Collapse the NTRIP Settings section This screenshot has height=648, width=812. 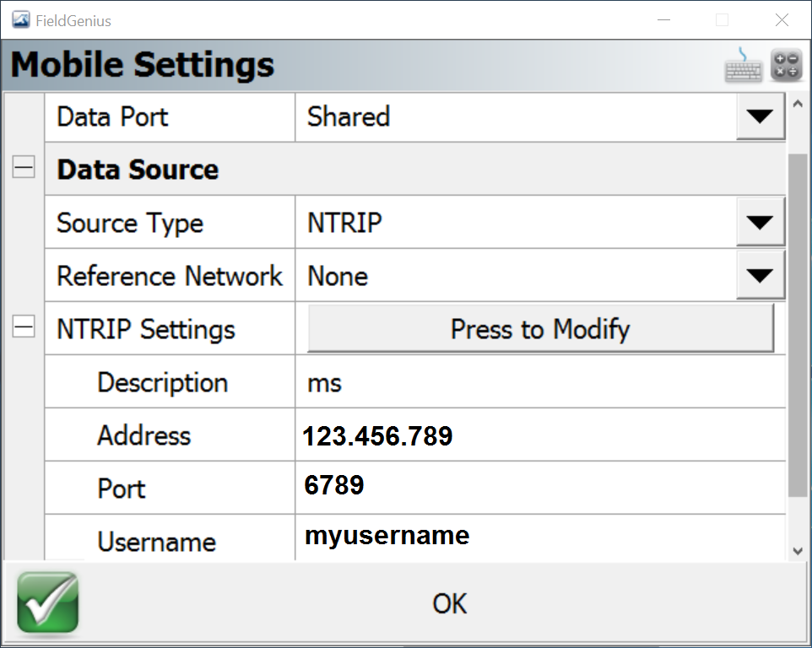[23, 328]
